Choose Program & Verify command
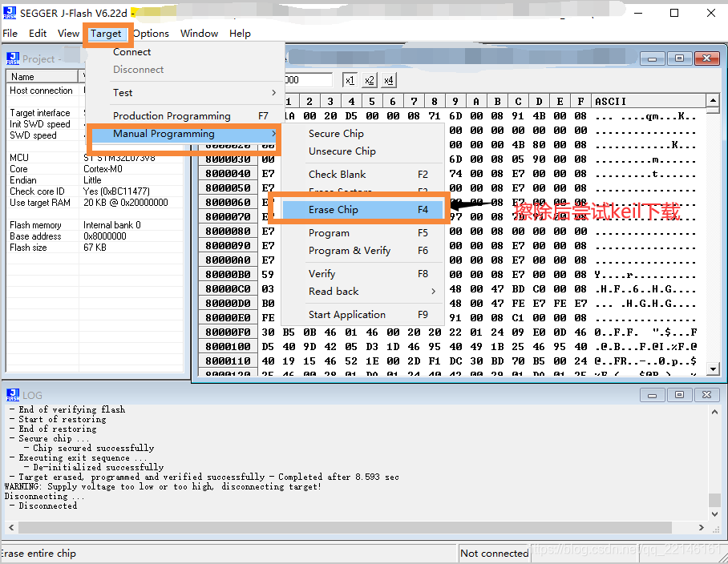 (362, 251)
